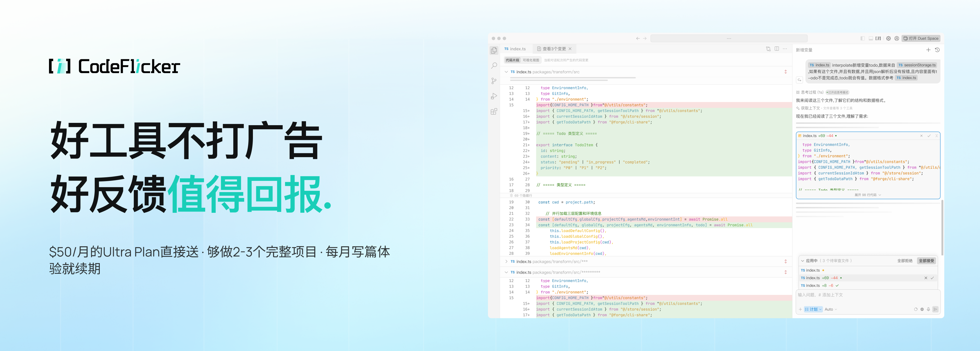
Task: Start a new chat with the plus icon
Action: (x=928, y=50)
